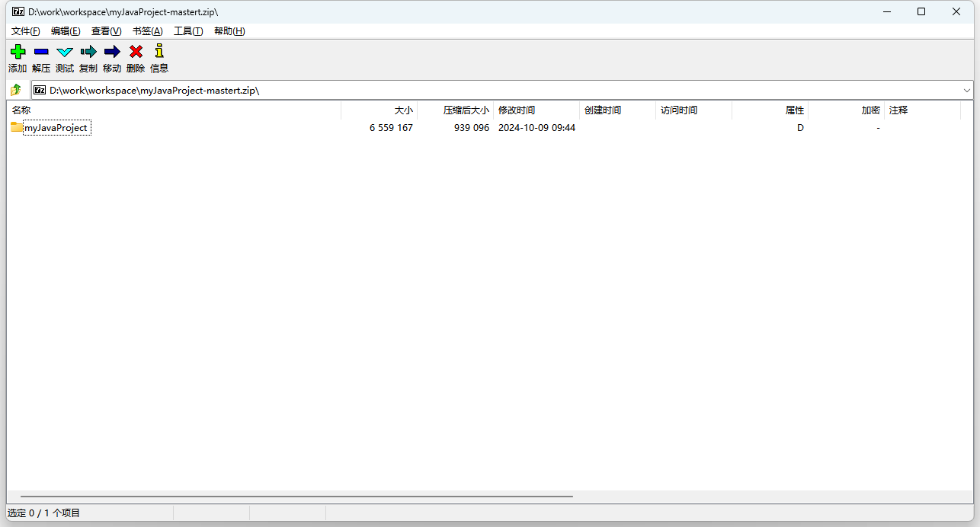Open the 帮助(H) help menu
Image resolution: width=980 pixels, height=527 pixels.
click(x=229, y=31)
